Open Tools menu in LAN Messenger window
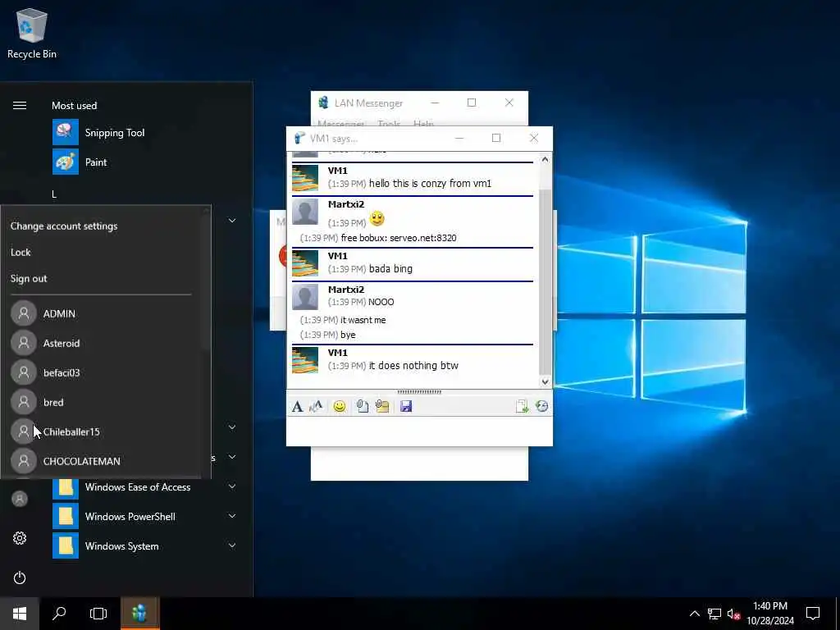The image size is (840, 630). pos(388,124)
